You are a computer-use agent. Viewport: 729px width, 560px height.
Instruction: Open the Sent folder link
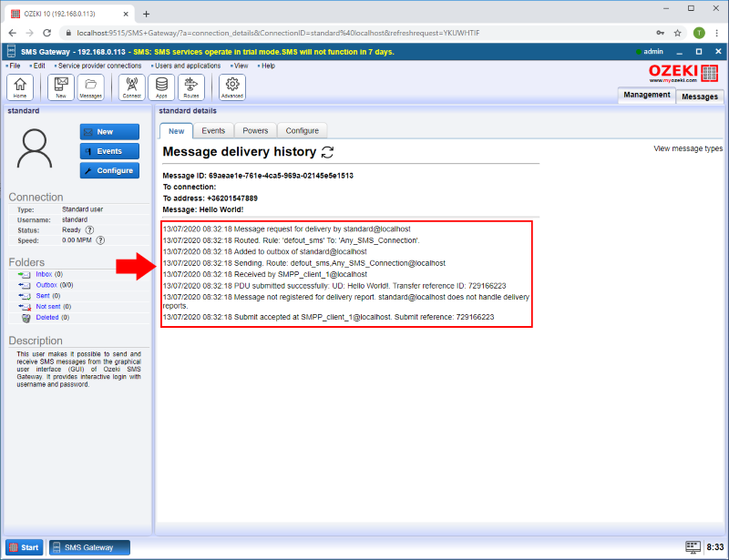click(43, 296)
